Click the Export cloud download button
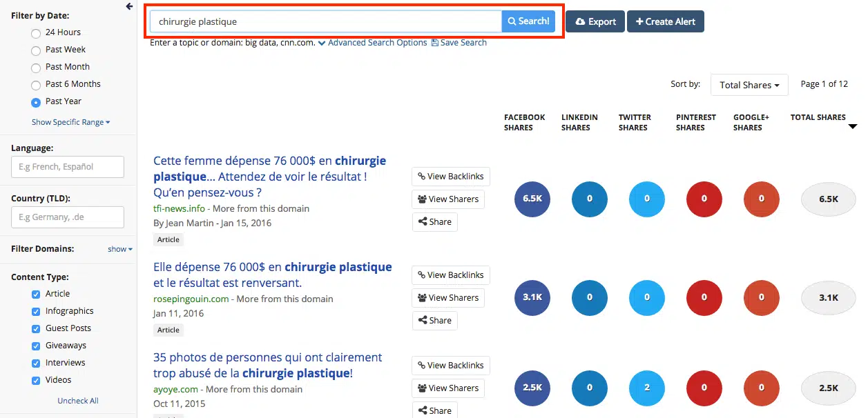This screenshot has width=868, height=418. pos(595,21)
